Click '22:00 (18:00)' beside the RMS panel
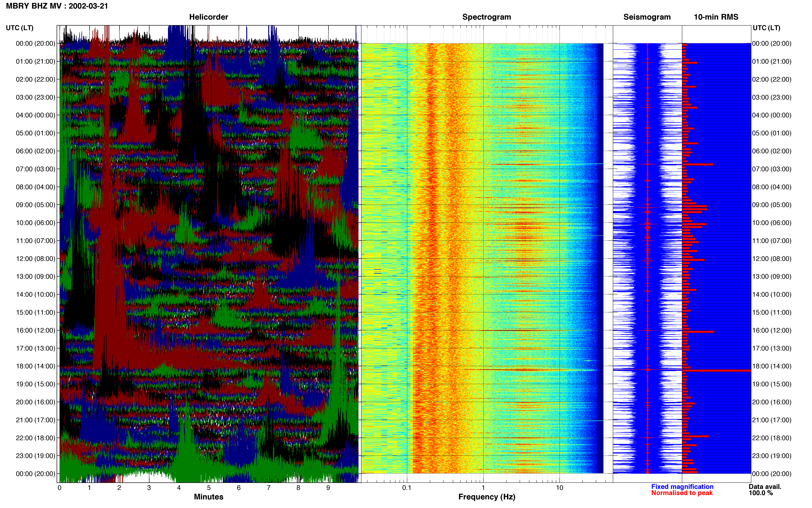This screenshot has height=508, width=812. point(772,438)
